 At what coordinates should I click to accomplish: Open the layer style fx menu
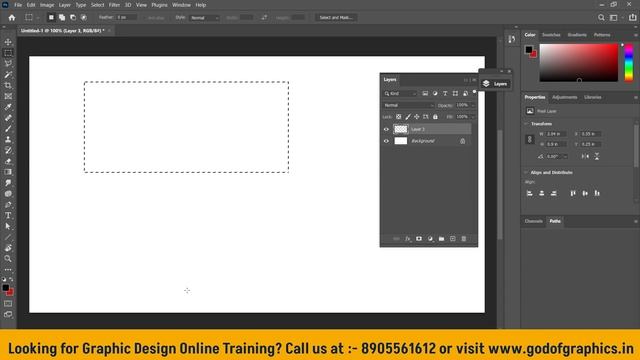[407, 239]
